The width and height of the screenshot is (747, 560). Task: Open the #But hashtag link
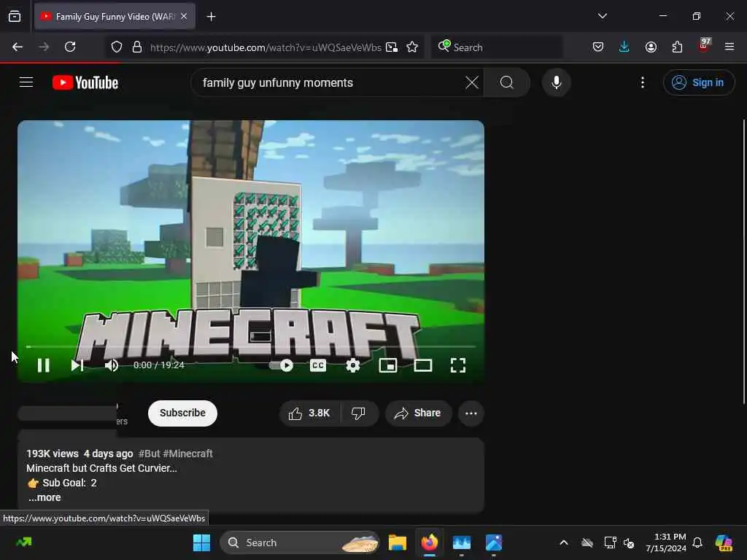[x=149, y=454]
